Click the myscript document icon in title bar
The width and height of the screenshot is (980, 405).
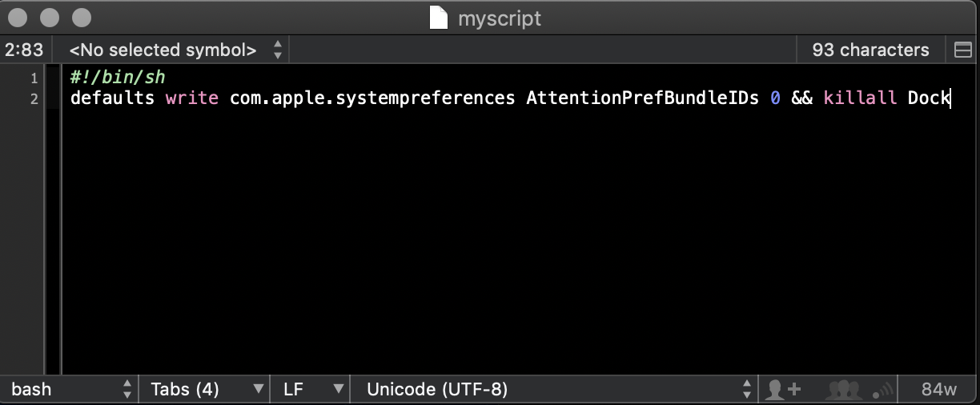click(438, 18)
